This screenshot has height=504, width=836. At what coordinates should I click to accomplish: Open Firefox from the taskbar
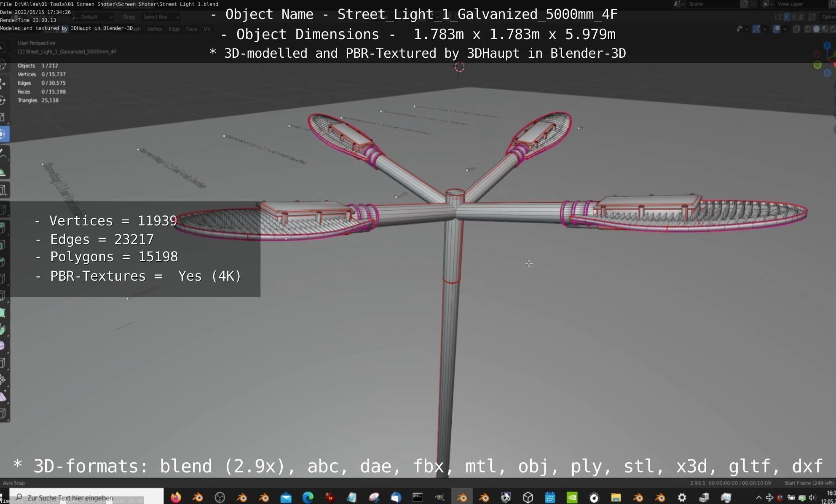click(x=176, y=497)
